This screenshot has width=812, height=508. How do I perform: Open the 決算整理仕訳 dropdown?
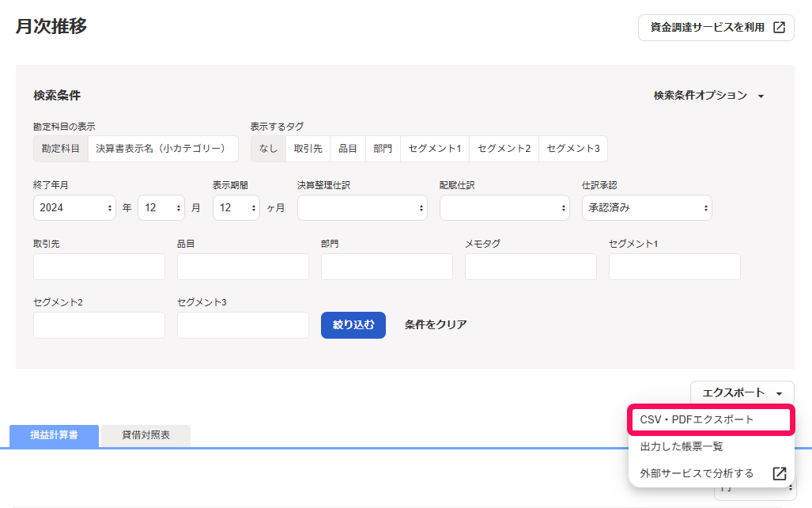point(362,208)
